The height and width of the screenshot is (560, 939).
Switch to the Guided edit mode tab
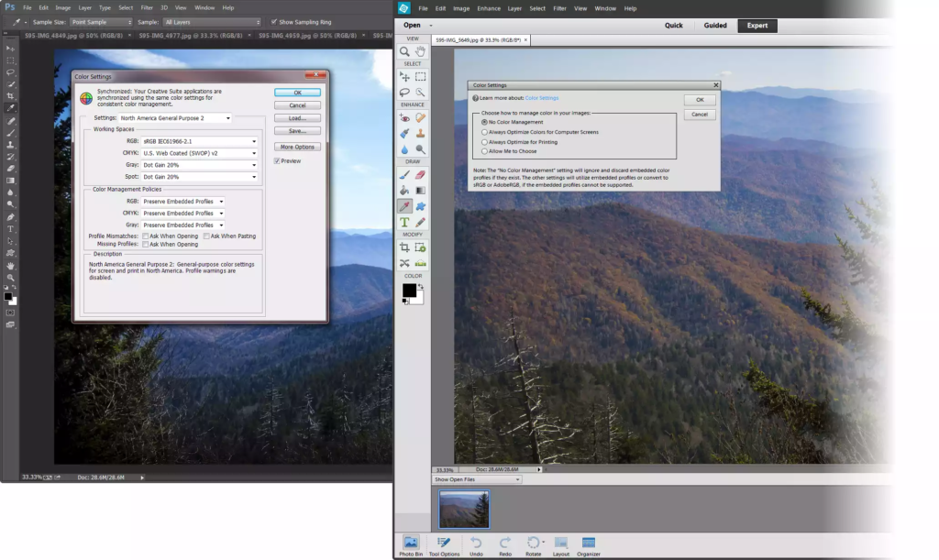(x=715, y=25)
